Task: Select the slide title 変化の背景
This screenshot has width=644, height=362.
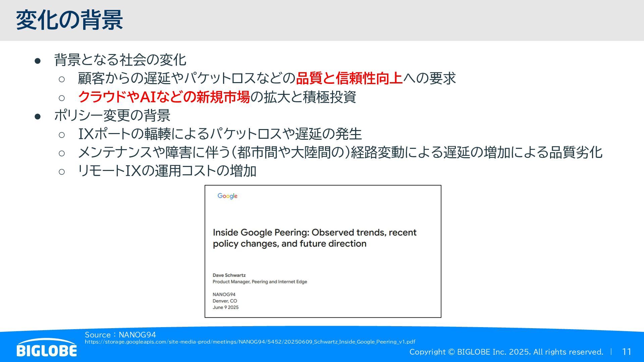Action: [69, 20]
